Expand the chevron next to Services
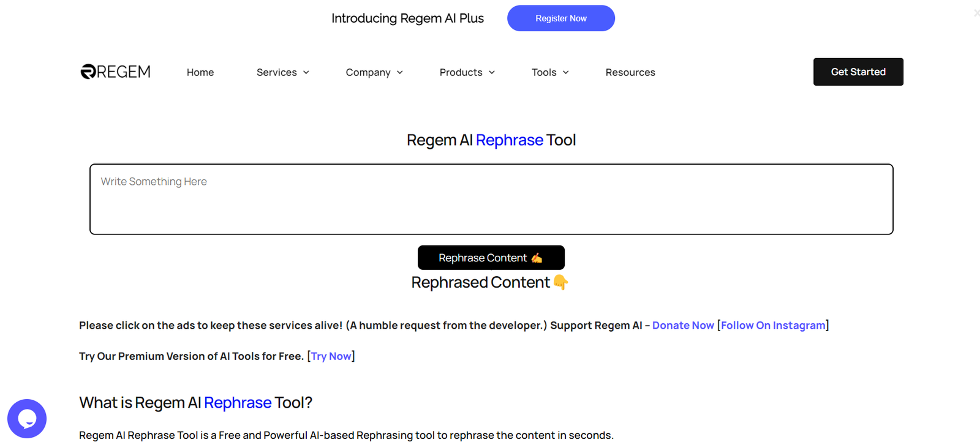The image size is (980, 445). [x=306, y=72]
